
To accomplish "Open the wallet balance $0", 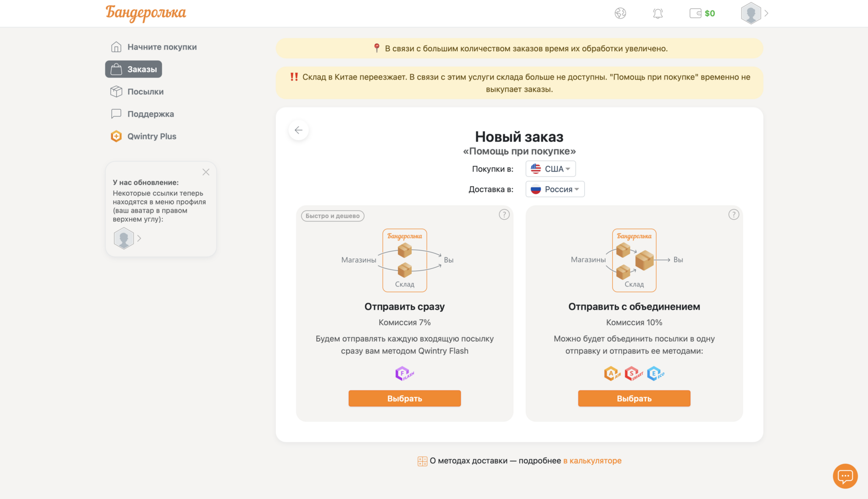I will [702, 13].
